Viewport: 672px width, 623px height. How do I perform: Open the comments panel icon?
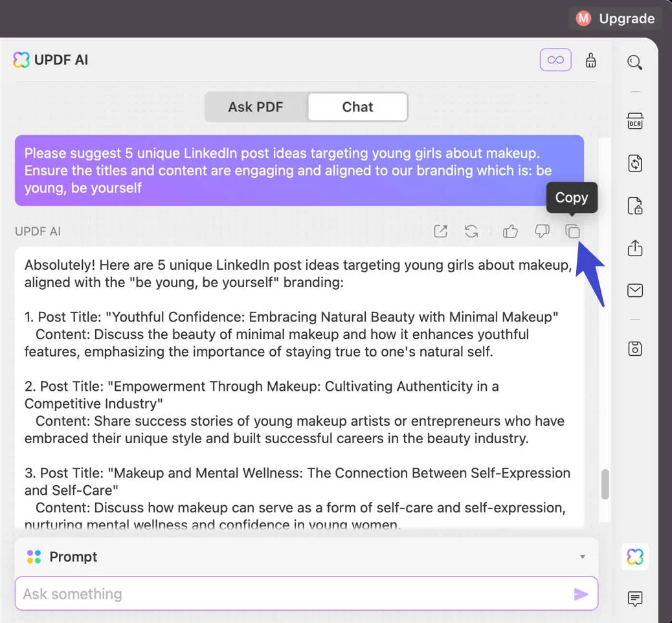click(x=634, y=600)
